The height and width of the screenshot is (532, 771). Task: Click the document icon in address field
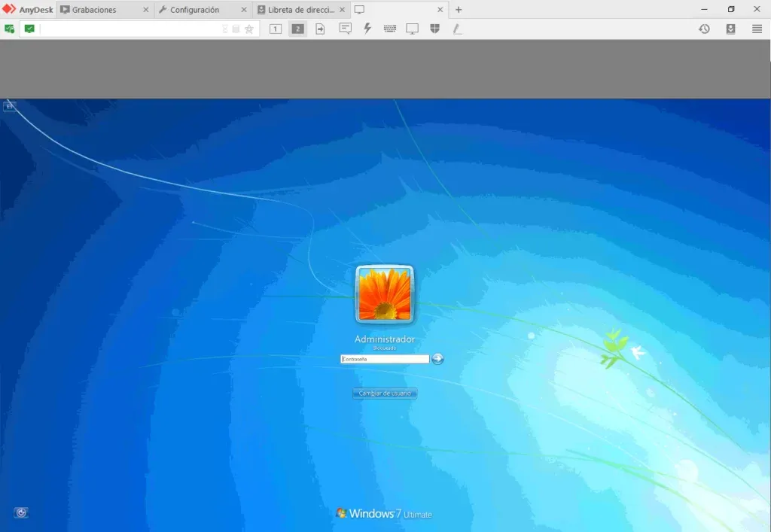coord(236,29)
